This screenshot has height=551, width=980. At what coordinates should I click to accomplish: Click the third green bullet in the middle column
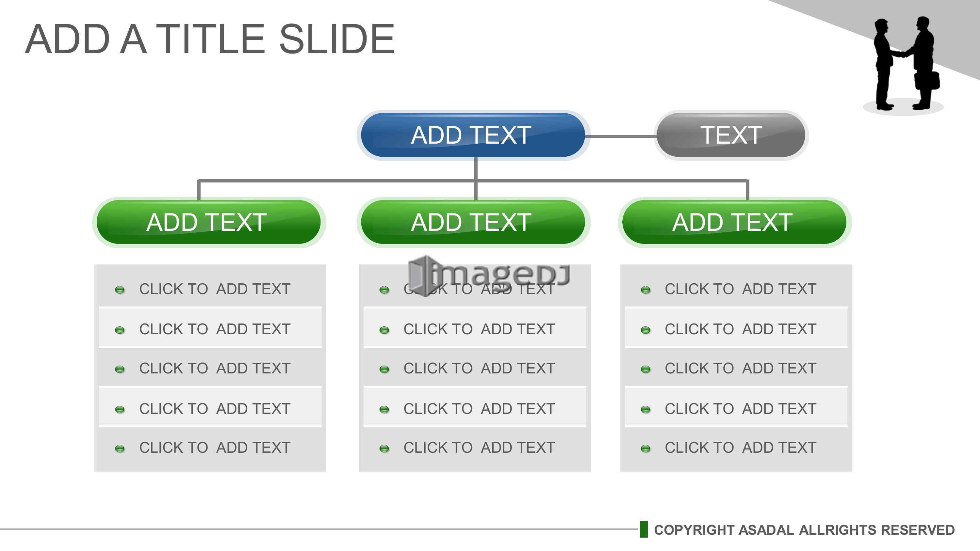384,369
